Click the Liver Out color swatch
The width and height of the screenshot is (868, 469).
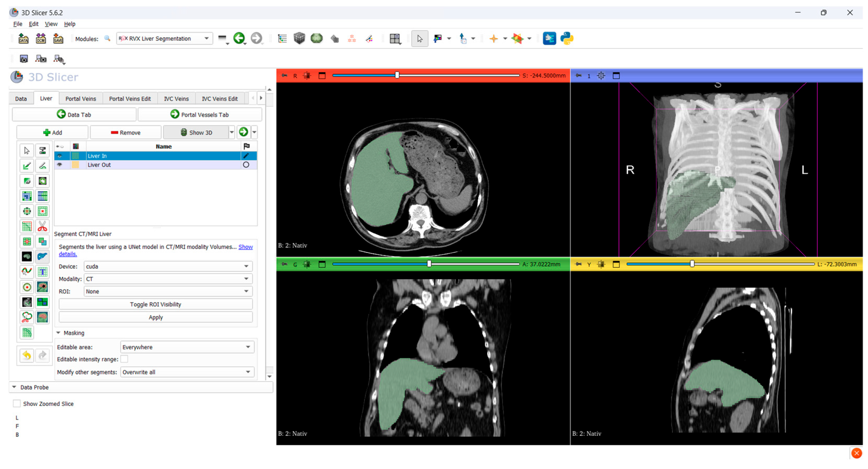(x=75, y=165)
